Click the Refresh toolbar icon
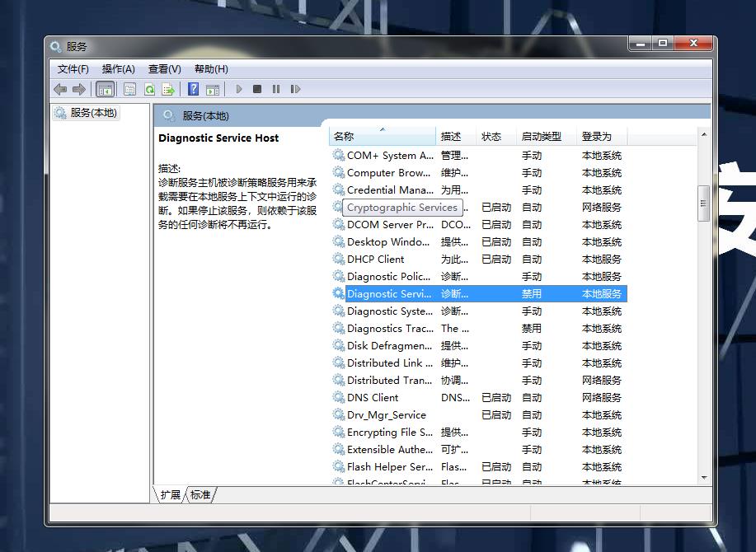 pyautogui.click(x=149, y=89)
